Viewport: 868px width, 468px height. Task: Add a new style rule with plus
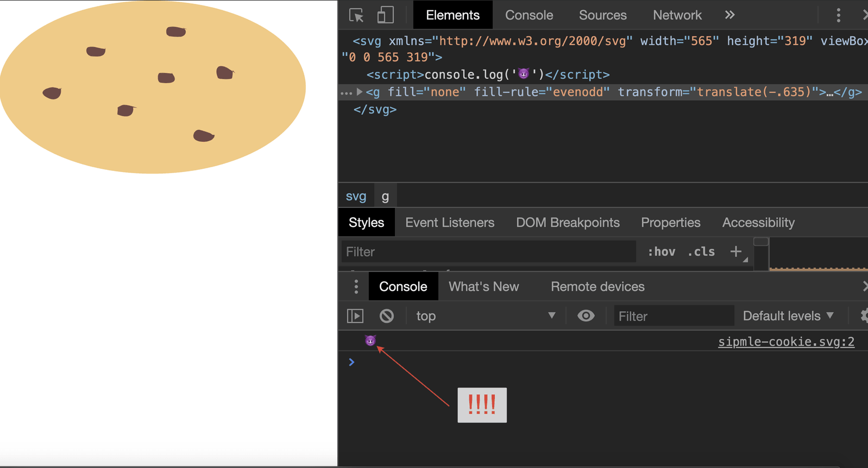point(736,251)
